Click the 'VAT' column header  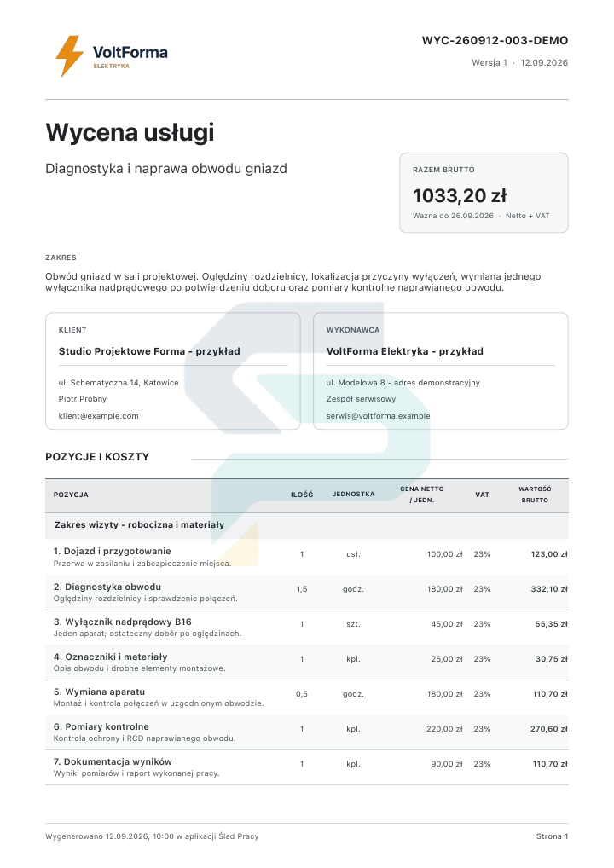(482, 495)
